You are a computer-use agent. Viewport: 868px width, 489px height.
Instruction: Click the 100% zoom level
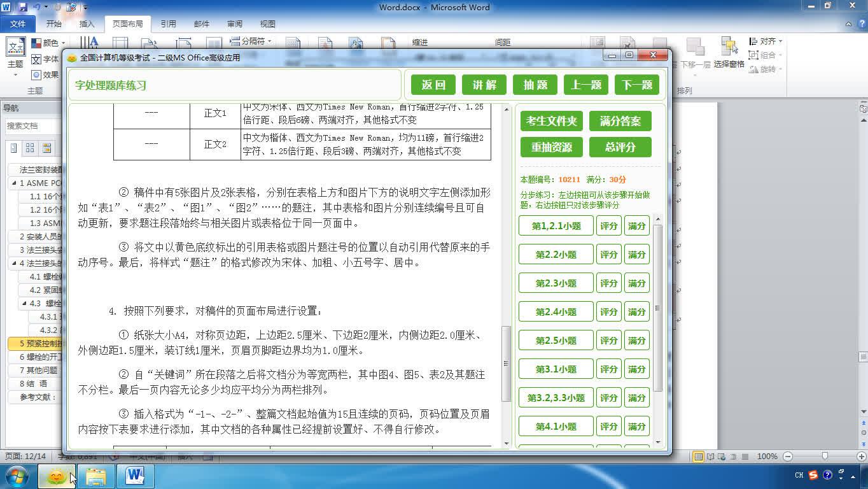(x=767, y=456)
